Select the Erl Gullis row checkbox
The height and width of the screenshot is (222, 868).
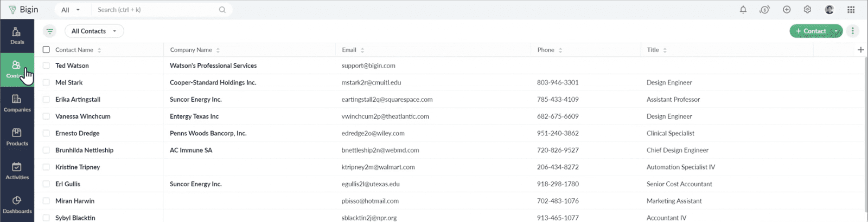[x=46, y=184]
